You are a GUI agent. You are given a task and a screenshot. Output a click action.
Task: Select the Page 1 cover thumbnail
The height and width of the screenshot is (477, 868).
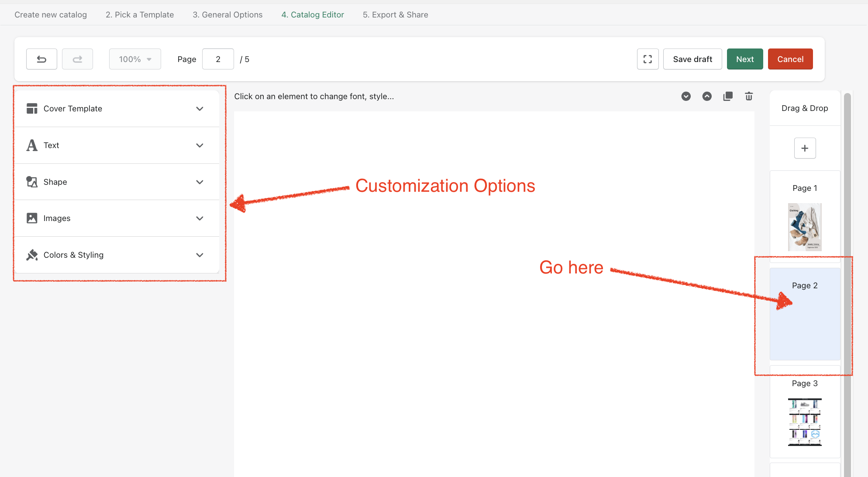804,227
